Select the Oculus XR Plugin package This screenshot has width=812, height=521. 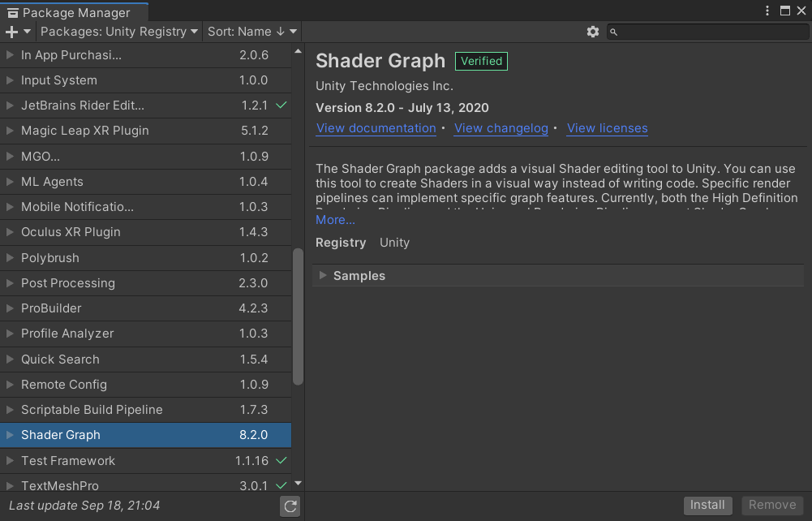tap(145, 232)
